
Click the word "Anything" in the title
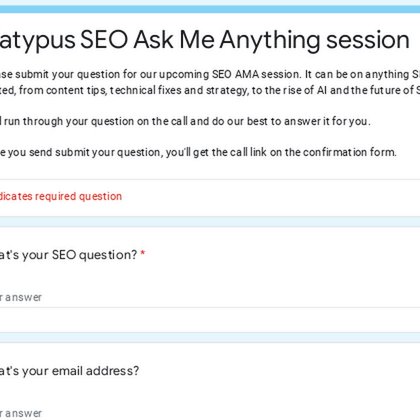pos(270,41)
